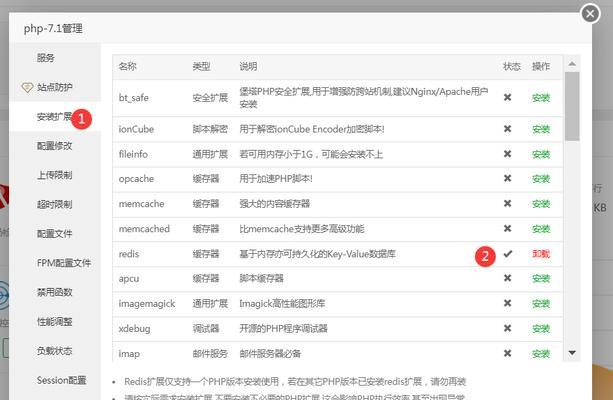Open the Session配置 section

tap(61, 380)
